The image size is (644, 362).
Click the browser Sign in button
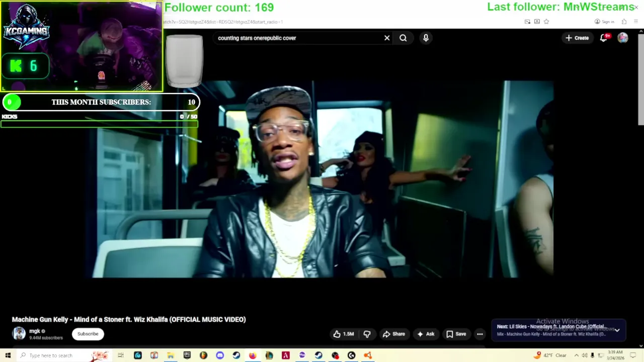[x=604, y=22]
